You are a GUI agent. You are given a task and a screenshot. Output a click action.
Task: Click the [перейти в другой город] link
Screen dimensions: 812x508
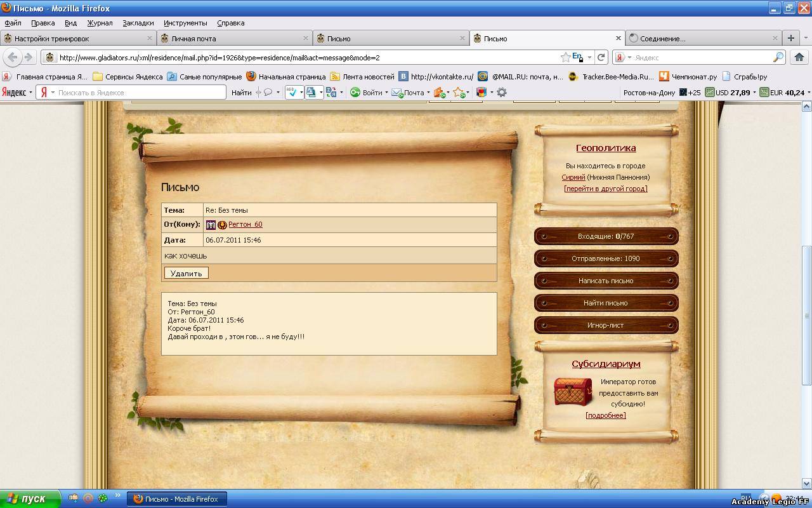coord(606,189)
